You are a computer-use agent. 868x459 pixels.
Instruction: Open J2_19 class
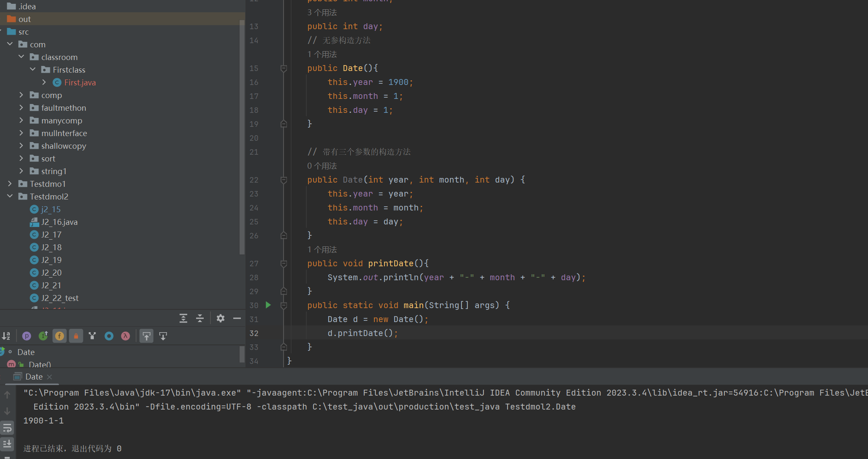click(x=51, y=260)
